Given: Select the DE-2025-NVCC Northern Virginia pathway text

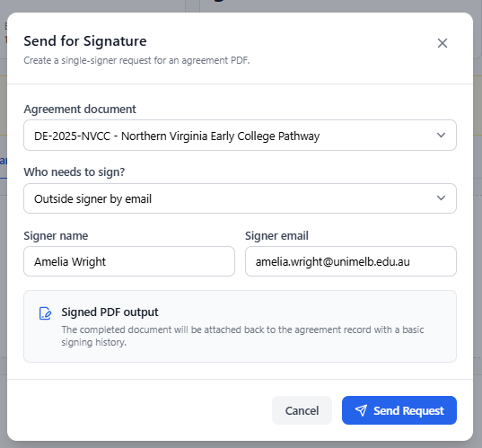Looking at the screenshot, I should point(177,136).
